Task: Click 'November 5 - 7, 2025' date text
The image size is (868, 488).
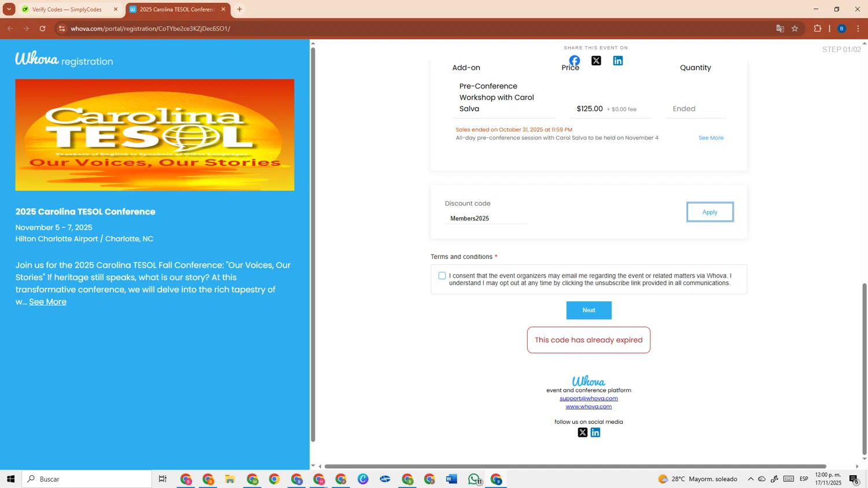Action: [54, 227]
